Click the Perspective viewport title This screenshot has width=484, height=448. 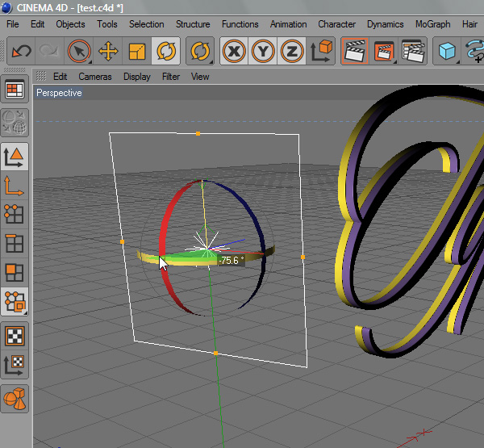click(59, 93)
